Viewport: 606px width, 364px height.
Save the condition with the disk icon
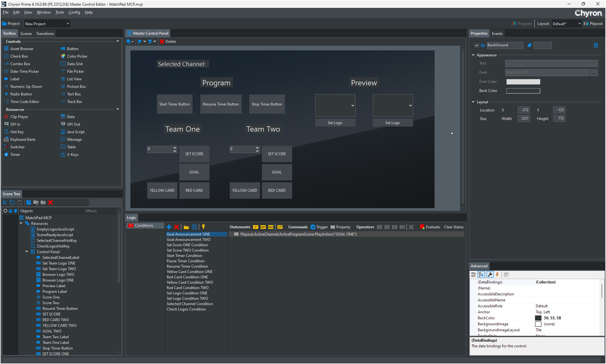[194, 227]
